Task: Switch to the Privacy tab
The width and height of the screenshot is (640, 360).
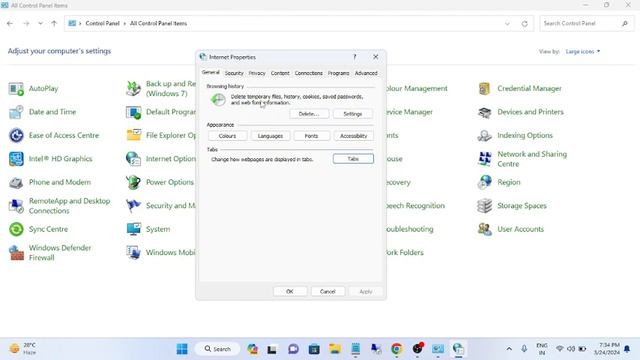Action: pos(257,73)
